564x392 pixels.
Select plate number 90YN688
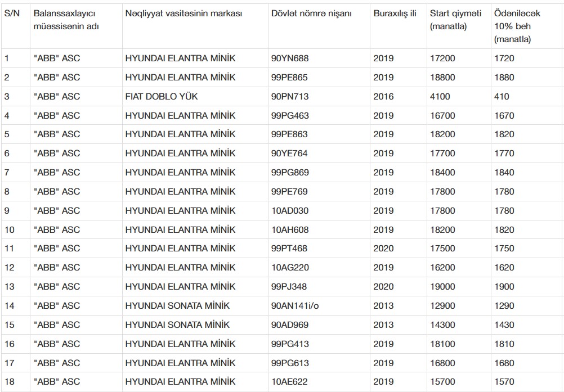[290, 58]
